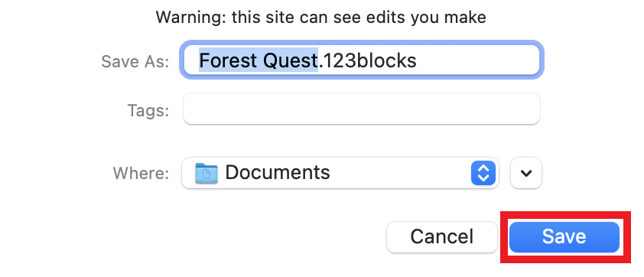The height and width of the screenshot is (277, 644).
Task: Click the word Warning in the notice
Action: tap(190, 18)
